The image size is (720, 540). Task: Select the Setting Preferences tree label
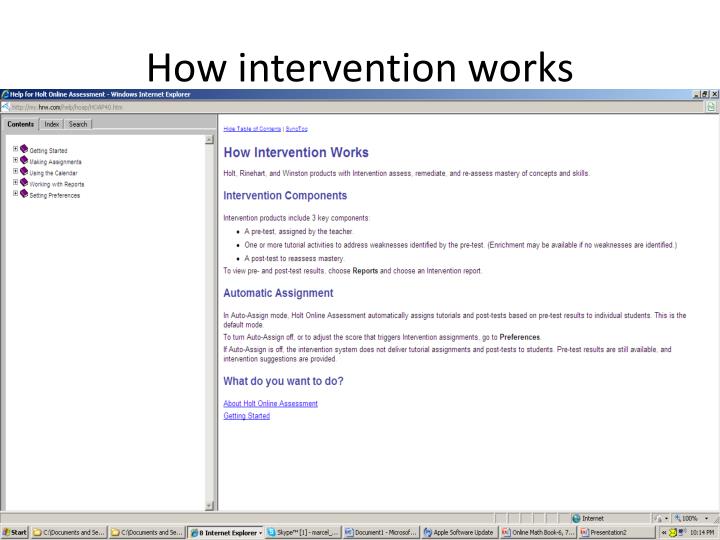pyautogui.click(x=55, y=196)
